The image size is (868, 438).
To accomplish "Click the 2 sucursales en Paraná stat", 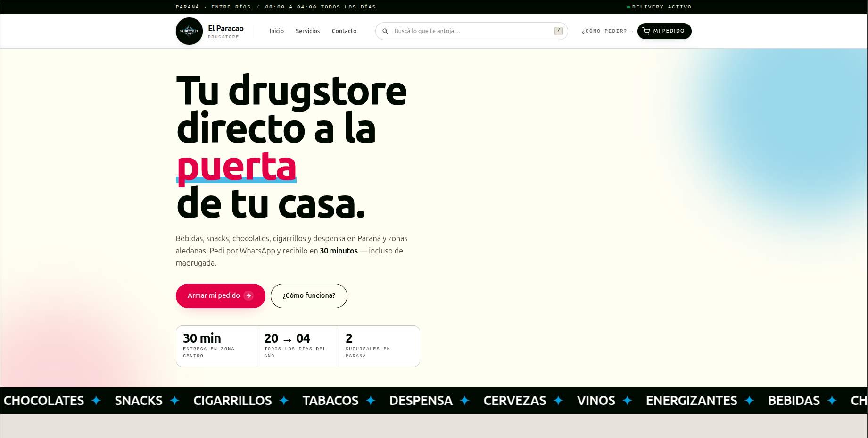I will click(x=379, y=346).
